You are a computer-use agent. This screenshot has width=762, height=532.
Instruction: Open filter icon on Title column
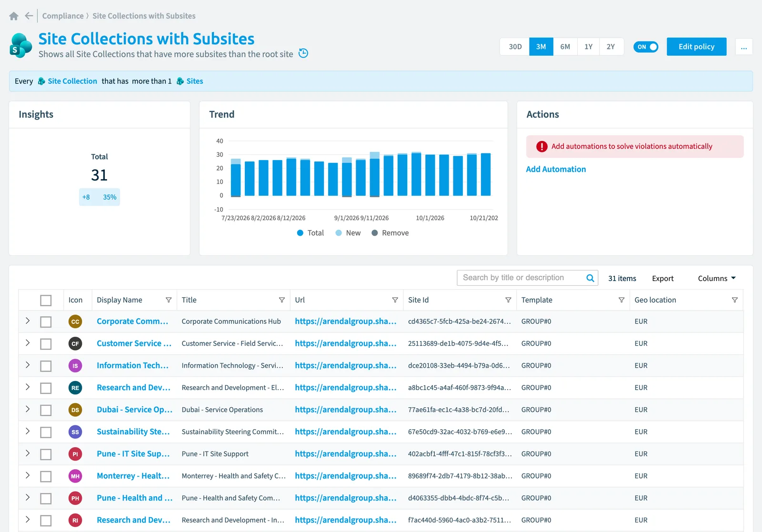282,300
